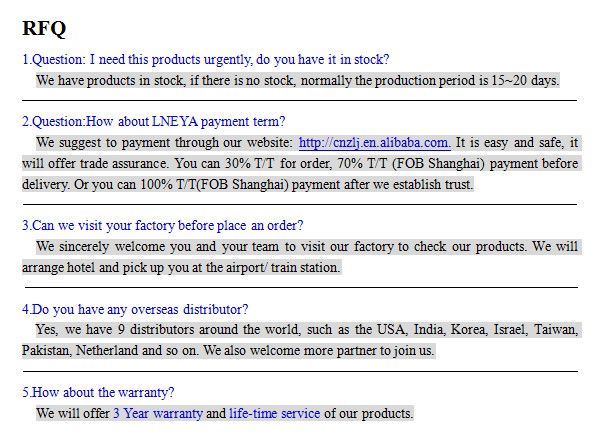
Task: Click the arrange hotel and pick up line
Action: click(x=181, y=267)
